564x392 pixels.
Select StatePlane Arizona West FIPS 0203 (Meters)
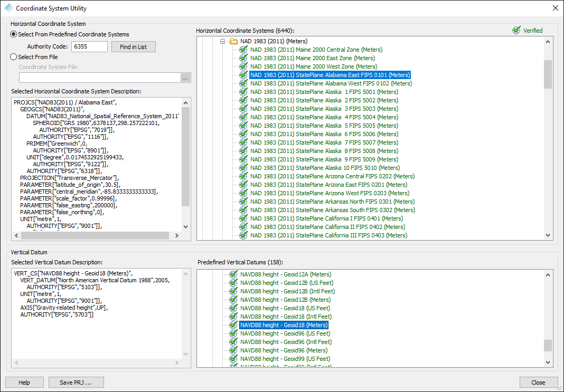coord(330,193)
